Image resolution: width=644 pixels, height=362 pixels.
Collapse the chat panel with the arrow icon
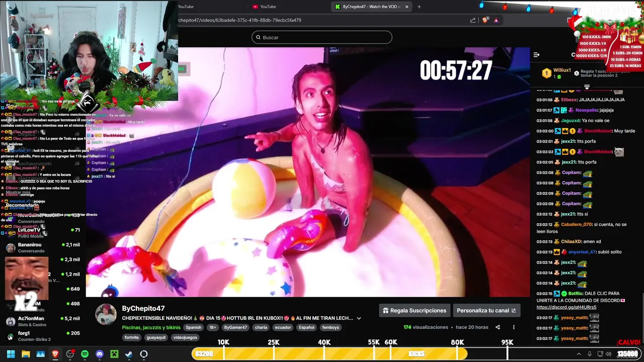536,55
